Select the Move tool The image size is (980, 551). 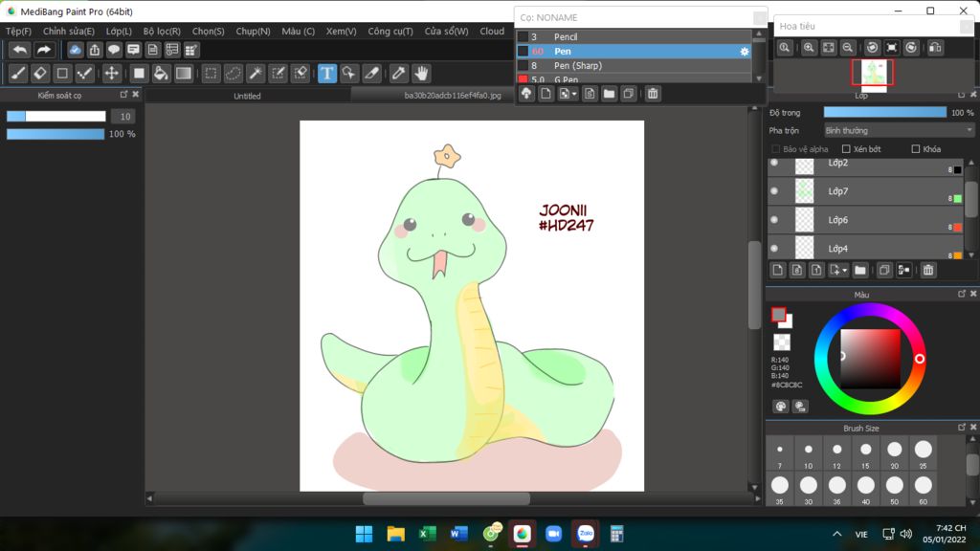111,74
